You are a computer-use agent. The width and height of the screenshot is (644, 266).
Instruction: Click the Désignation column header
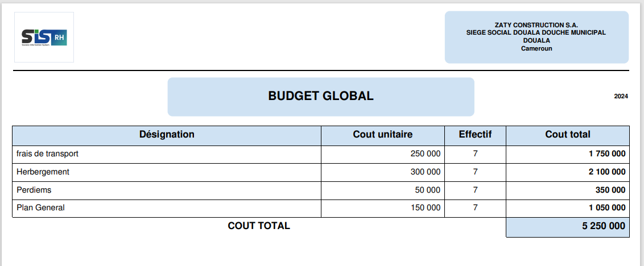[167, 135]
